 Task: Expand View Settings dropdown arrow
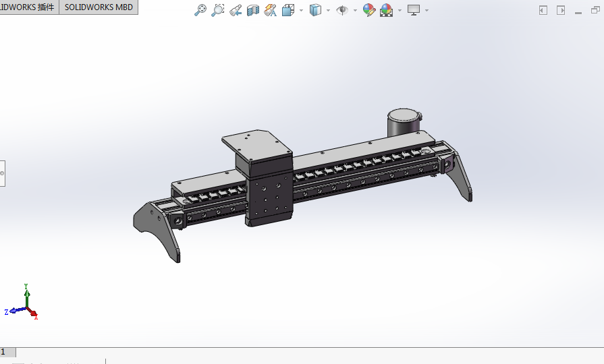[427, 10]
